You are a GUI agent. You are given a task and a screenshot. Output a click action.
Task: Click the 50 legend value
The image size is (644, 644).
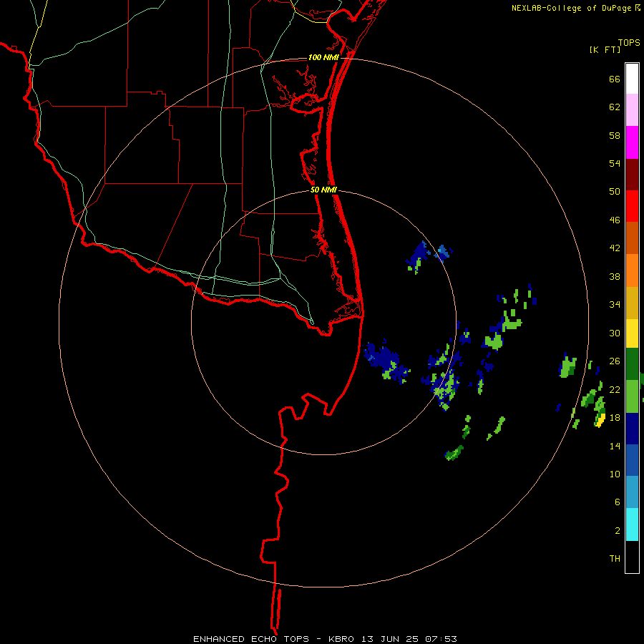pyautogui.click(x=615, y=191)
